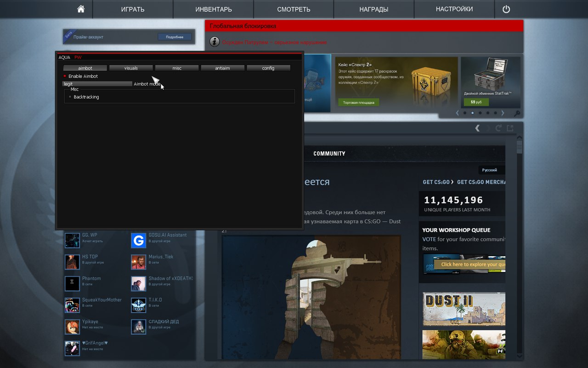Open news page in external browser icon

(510, 128)
